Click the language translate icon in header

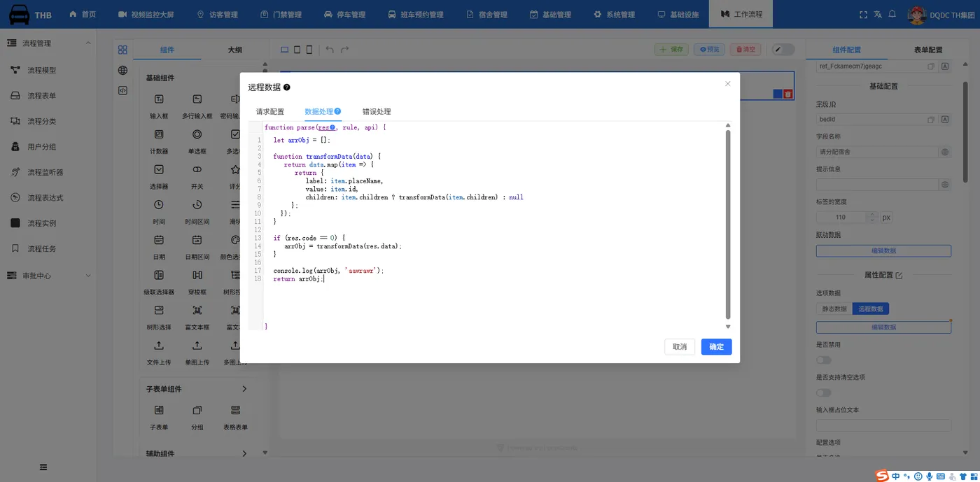(877, 14)
